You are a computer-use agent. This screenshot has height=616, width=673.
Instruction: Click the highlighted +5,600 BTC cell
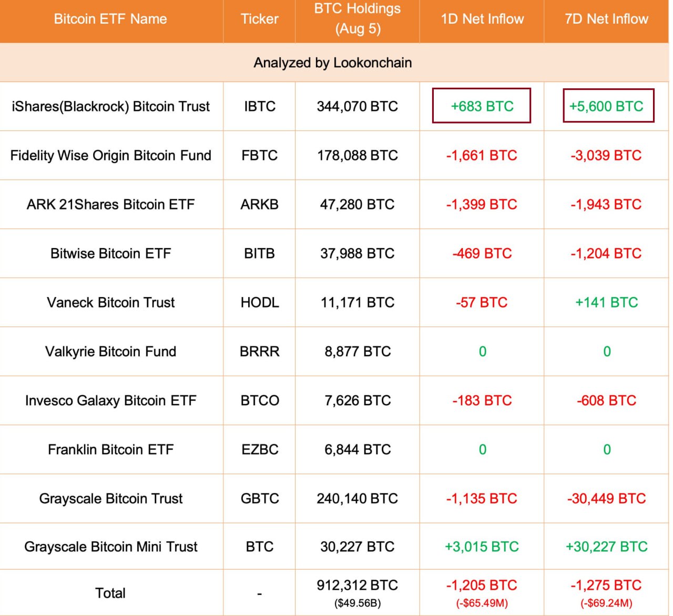(608, 106)
